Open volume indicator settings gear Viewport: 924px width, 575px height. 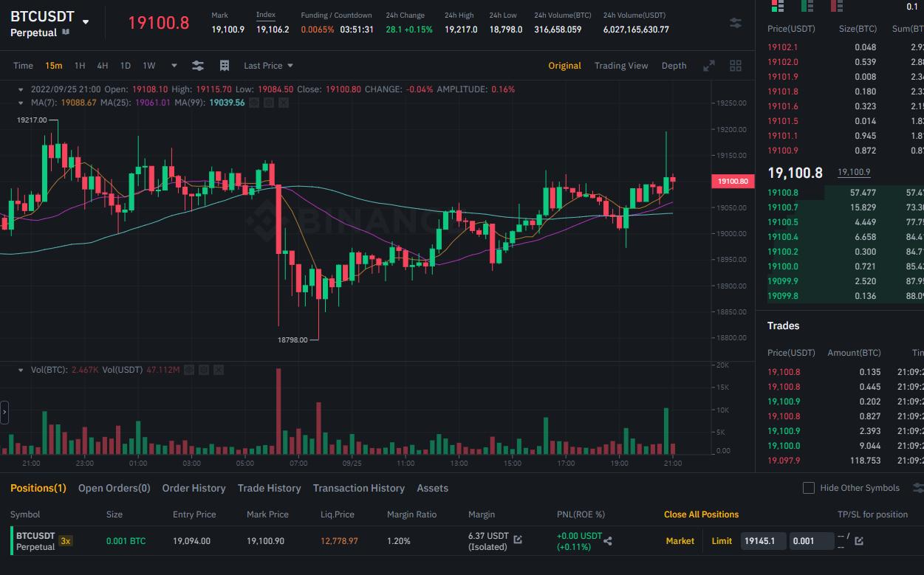click(x=204, y=369)
